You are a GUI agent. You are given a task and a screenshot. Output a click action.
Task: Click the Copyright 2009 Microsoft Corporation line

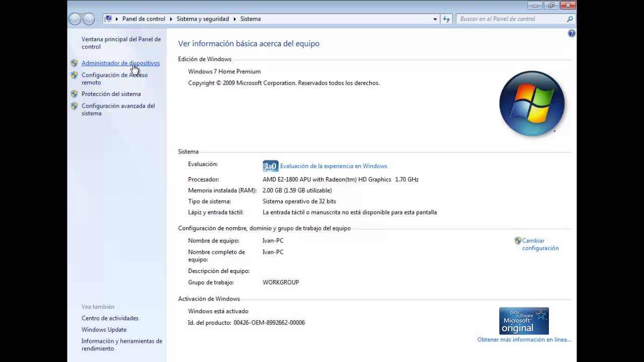pos(284,83)
